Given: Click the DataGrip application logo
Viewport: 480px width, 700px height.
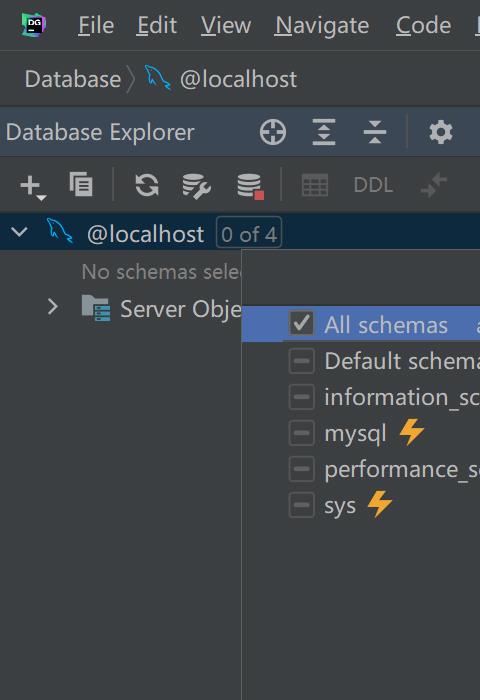Looking at the screenshot, I should [33, 25].
